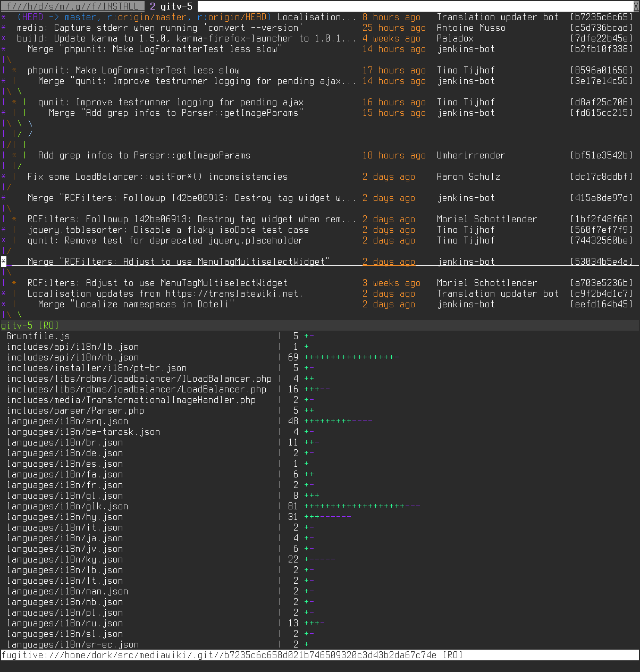Open languages/i18n/ja.json entry

(65, 538)
